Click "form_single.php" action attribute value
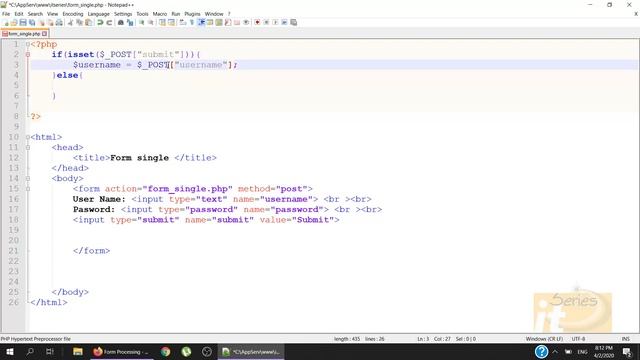640x360 pixels. (187, 189)
